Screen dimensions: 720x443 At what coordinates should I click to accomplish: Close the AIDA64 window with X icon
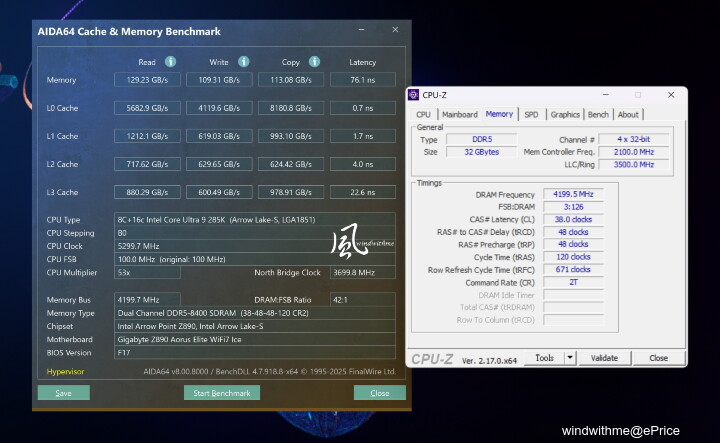[x=395, y=29]
